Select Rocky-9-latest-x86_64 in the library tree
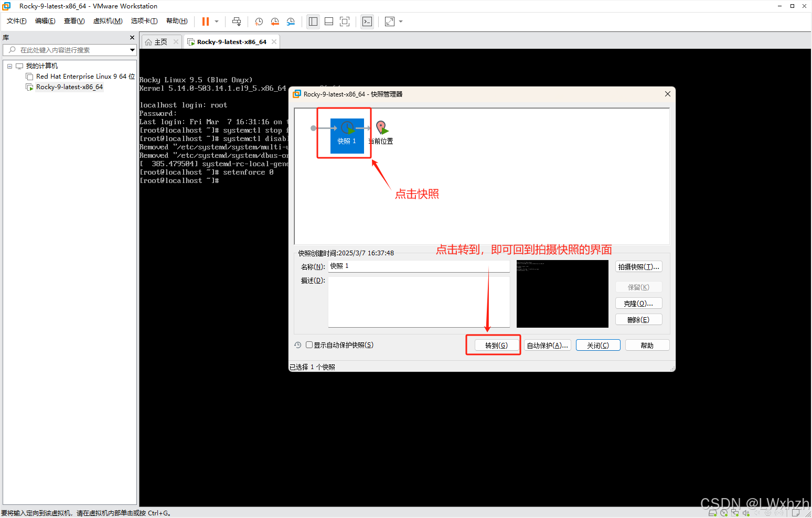 tap(69, 87)
